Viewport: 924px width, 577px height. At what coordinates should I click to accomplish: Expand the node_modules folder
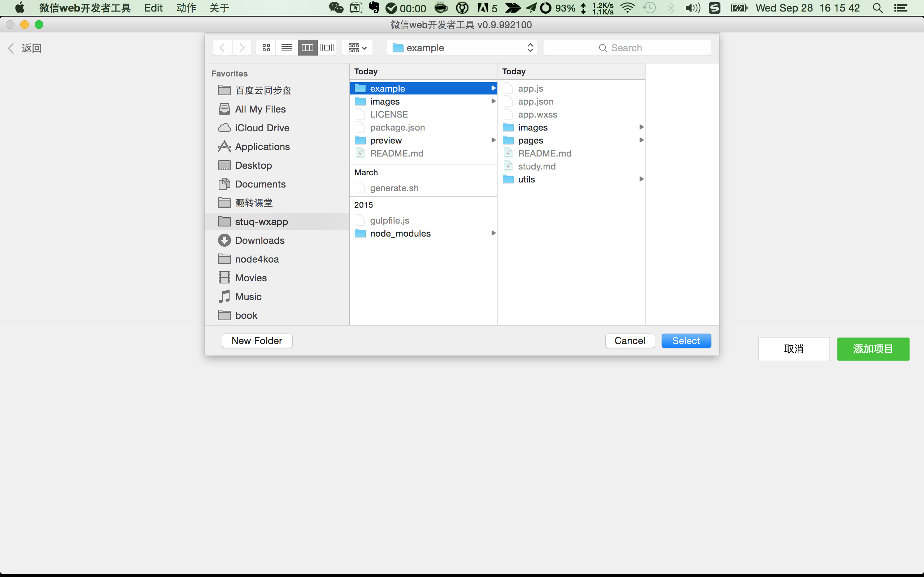400,234
